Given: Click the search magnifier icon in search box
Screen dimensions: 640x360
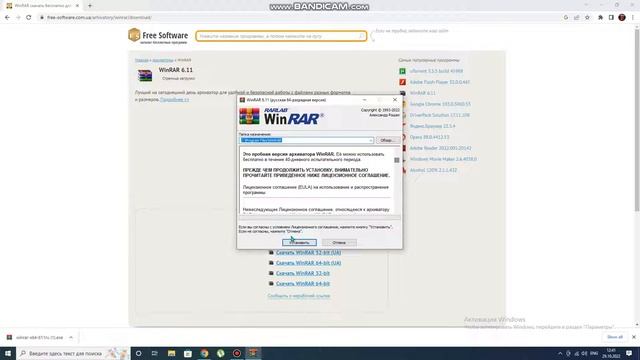Looking at the screenshot, I should coord(361,36).
